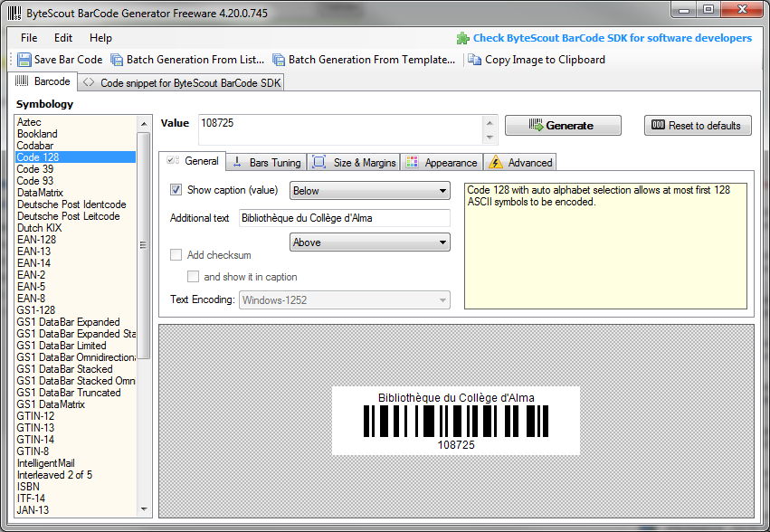770x532 pixels.
Task: Open the Check ByteScout BarCode SDK link
Action: 612,38
